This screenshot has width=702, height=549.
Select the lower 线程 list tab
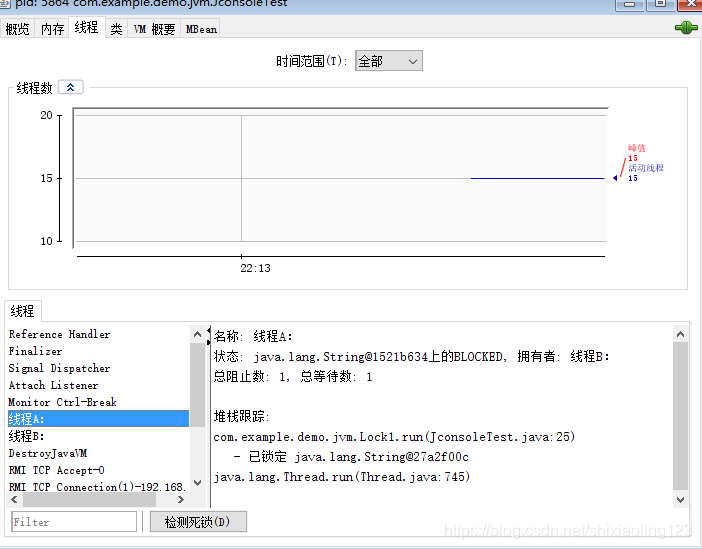(x=22, y=311)
